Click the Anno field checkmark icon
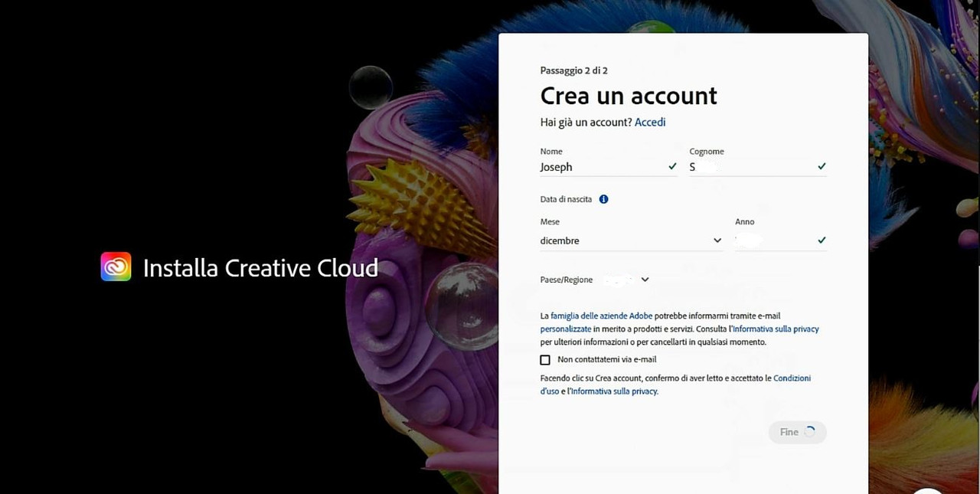The width and height of the screenshot is (980, 494). [822, 240]
